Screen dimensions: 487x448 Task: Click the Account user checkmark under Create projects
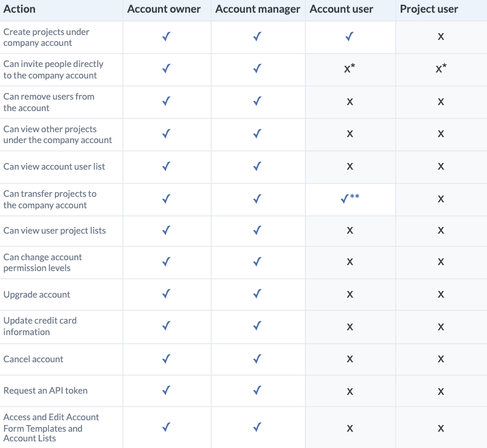pos(349,37)
